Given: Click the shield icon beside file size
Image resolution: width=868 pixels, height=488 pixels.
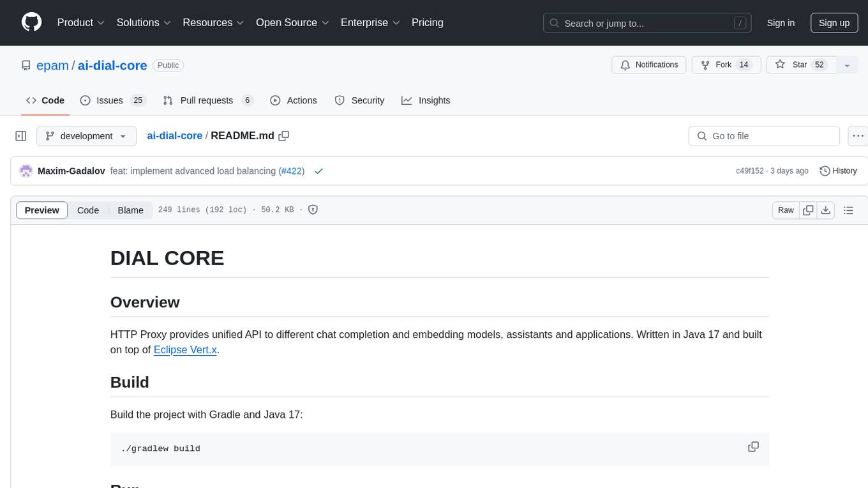Looking at the screenshot, I should coord(313,210).
